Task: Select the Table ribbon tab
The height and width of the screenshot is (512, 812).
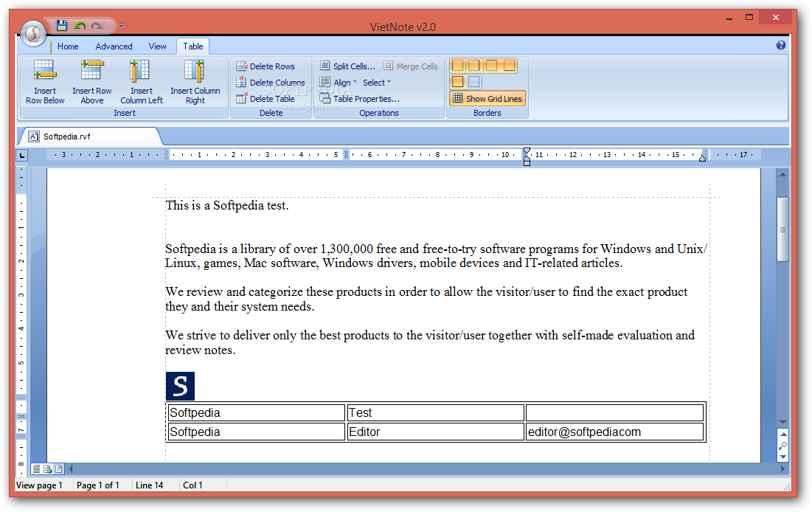Action: [192, 46]
